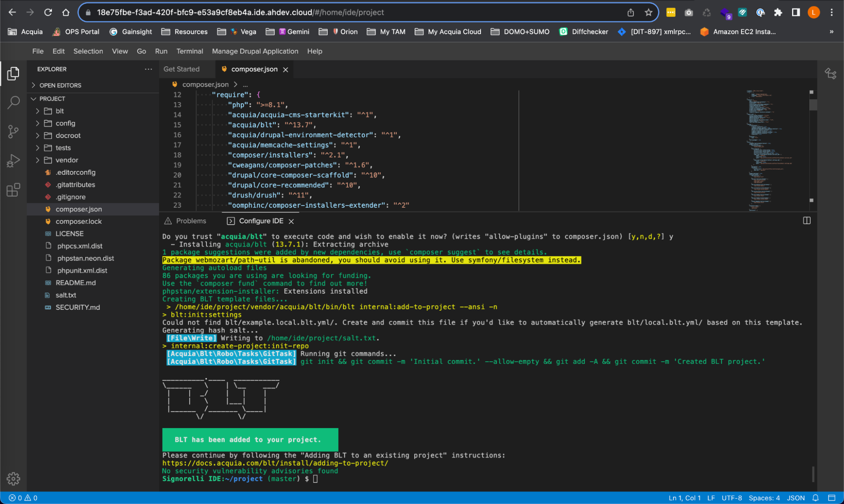Image resolution: width=844 pixels, height=504 pixels.
Task: Expand the config folder
Action: point(93,123)
